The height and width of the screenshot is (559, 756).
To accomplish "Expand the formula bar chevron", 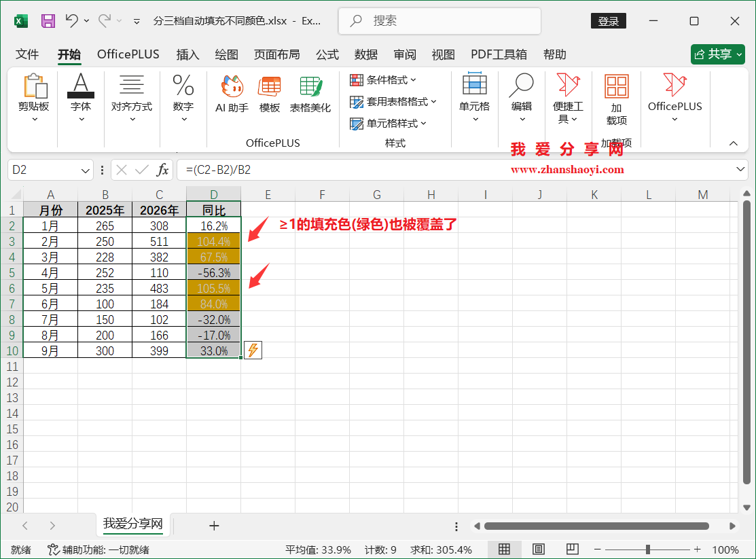I will tap(740, 169).
